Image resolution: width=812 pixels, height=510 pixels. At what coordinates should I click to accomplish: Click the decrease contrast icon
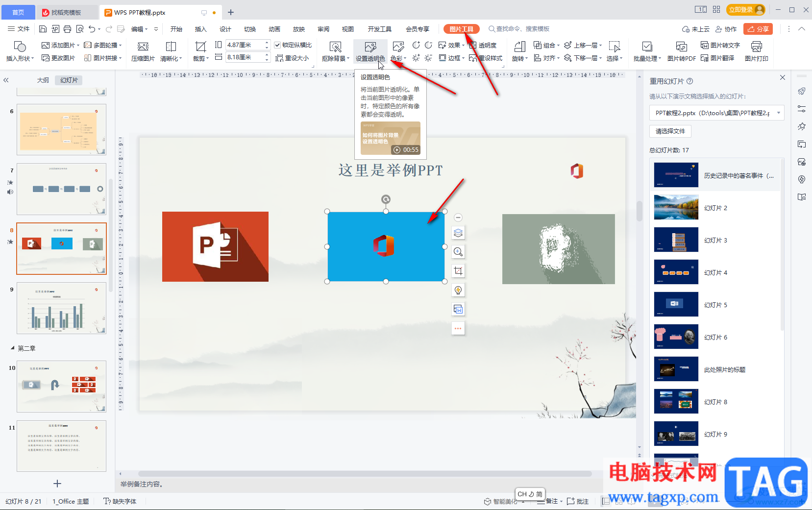pyautogui.click(x=428, y=45)
